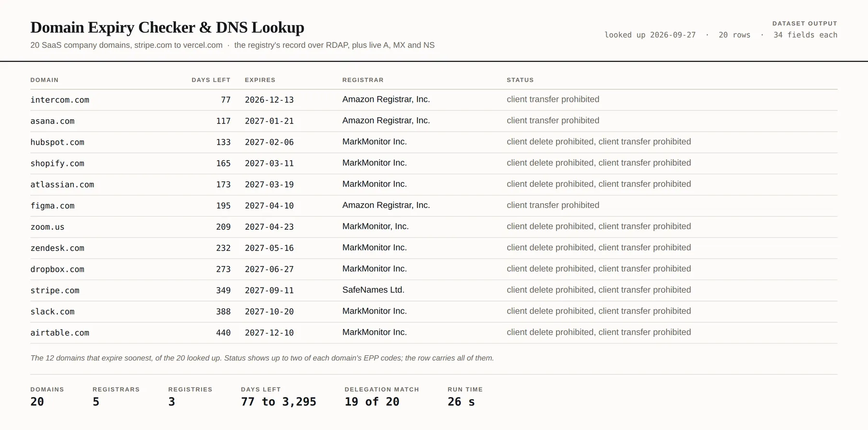Image resolution: width=868 pixels, height=430 pixels.
Task: Click MarkMonitor Inc. in the hubspot.com row
Action: pos(375,142)
